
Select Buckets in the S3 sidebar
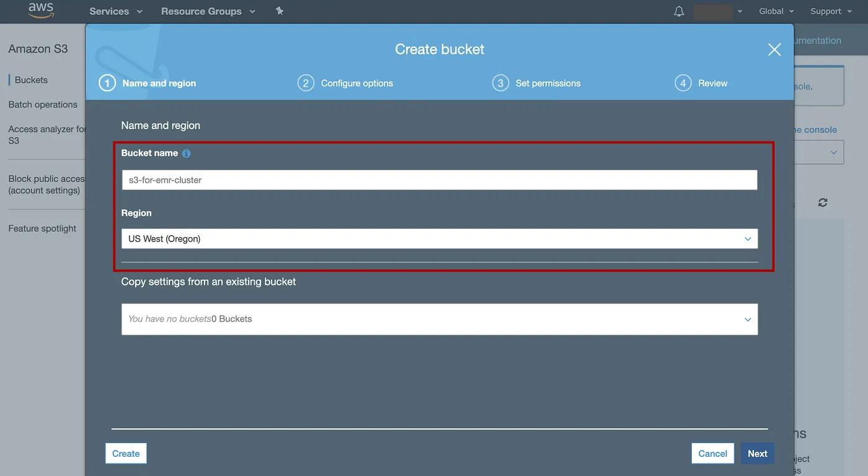[31, 80]
